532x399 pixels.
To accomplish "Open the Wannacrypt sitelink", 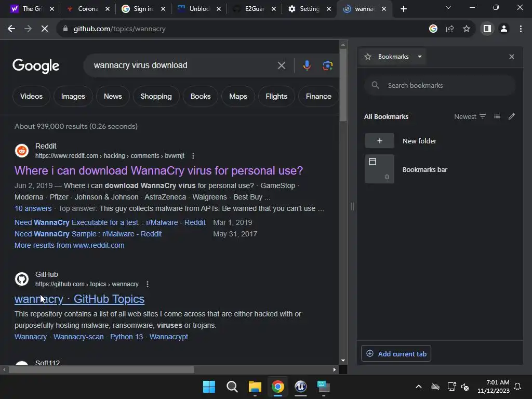I will [x=169, y=337].
